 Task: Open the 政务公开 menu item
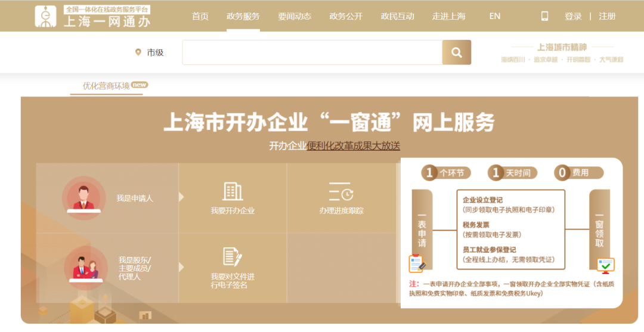coord(346,17)
